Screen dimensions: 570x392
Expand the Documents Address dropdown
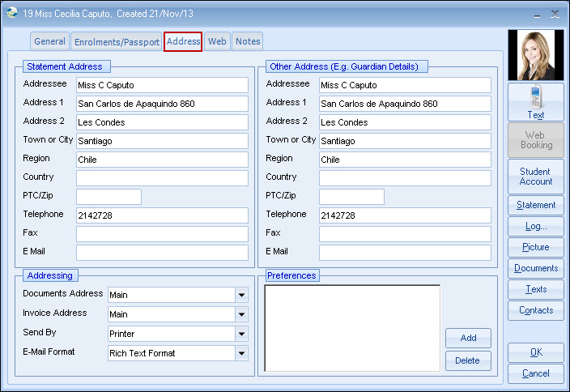pos(241,296)
